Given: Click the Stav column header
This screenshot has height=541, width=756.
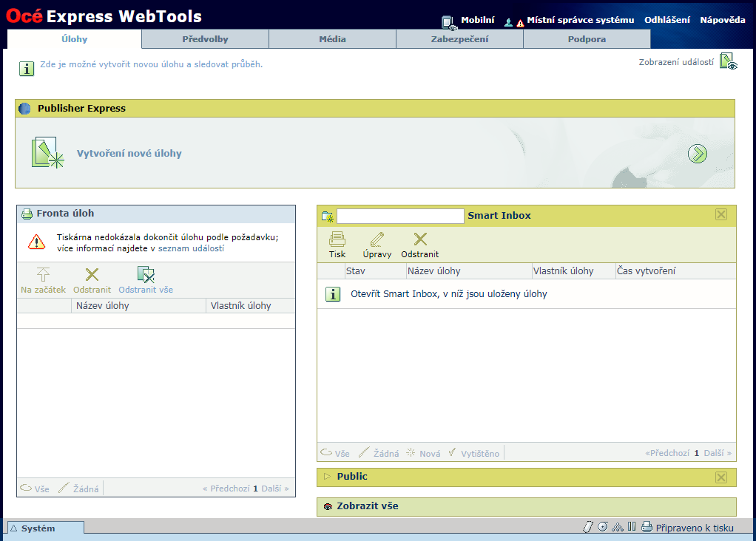Looking at the screenshot, I should pos(355,271).
